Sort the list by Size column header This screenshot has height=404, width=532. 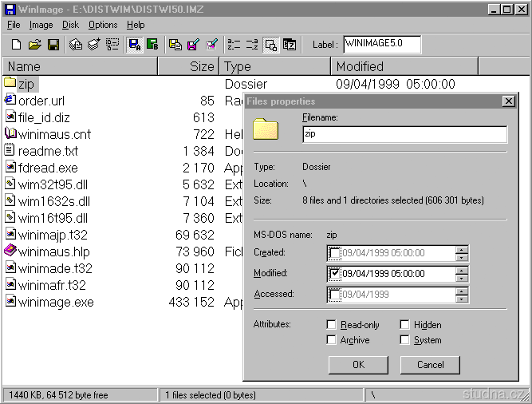tap(188, 66)
